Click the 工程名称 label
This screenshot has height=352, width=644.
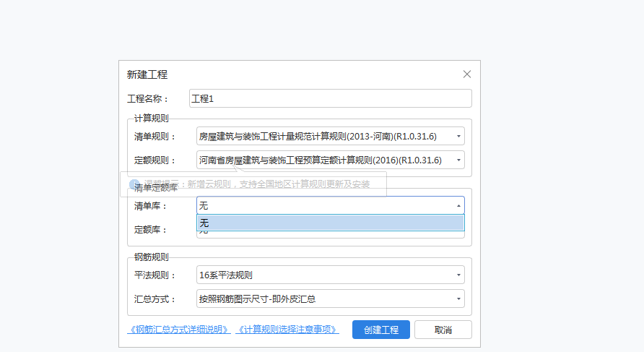(x=147, y=98)
